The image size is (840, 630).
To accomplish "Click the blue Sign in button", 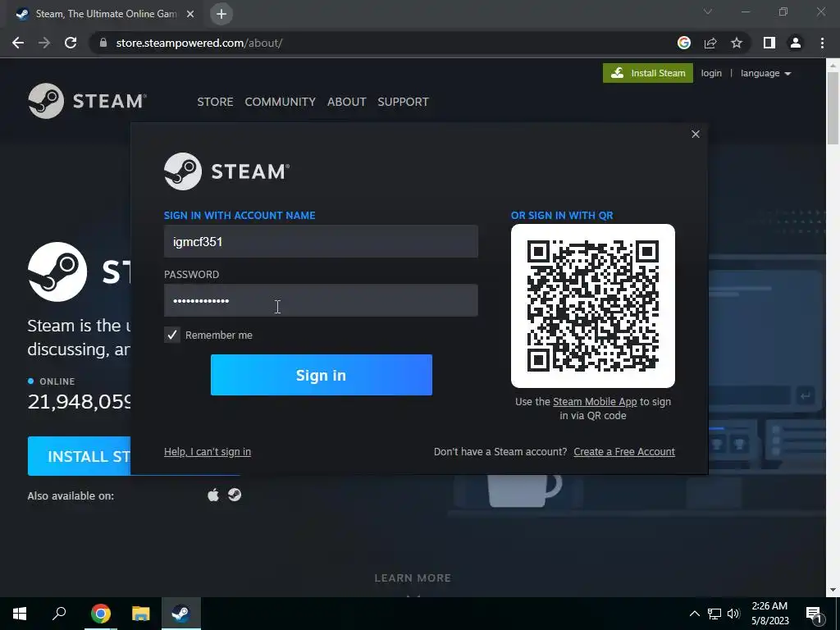I will (x=322, y=375).
